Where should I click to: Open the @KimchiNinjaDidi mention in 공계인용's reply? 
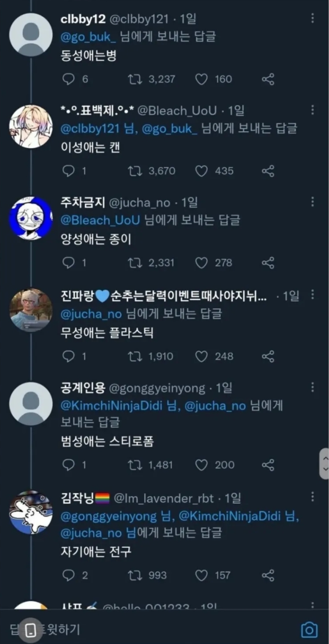coord(111,406)
